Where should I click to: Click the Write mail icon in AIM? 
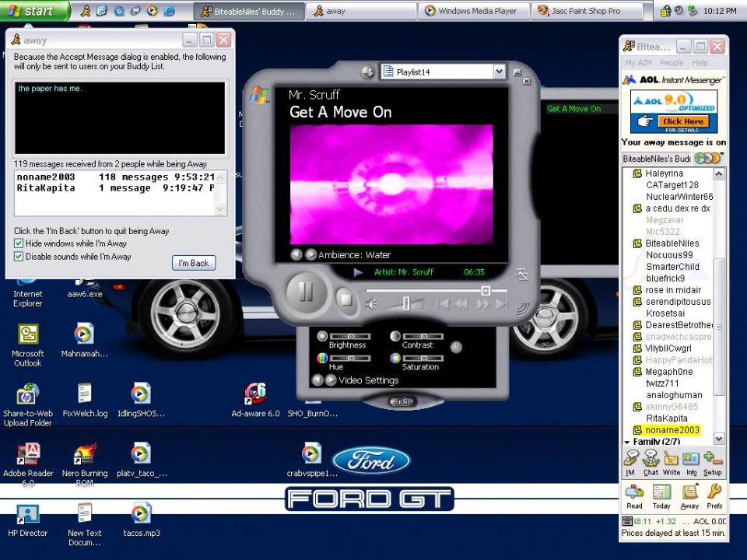(x=672, y=463)
